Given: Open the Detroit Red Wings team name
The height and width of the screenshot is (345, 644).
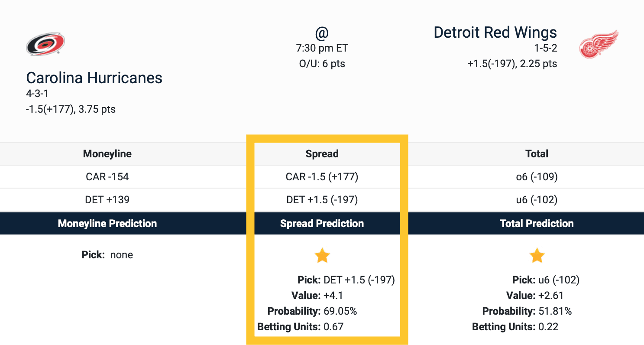Looking at the screenshot, I should coord(495,33).
